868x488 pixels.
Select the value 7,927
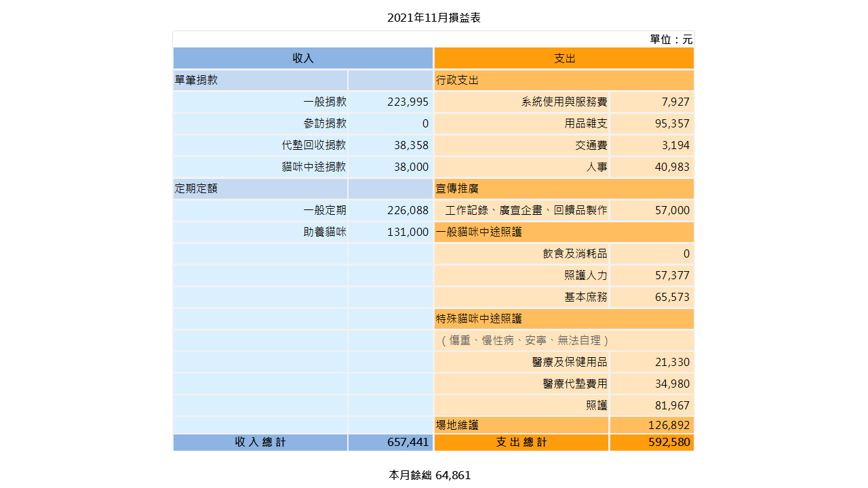[675, 102]
